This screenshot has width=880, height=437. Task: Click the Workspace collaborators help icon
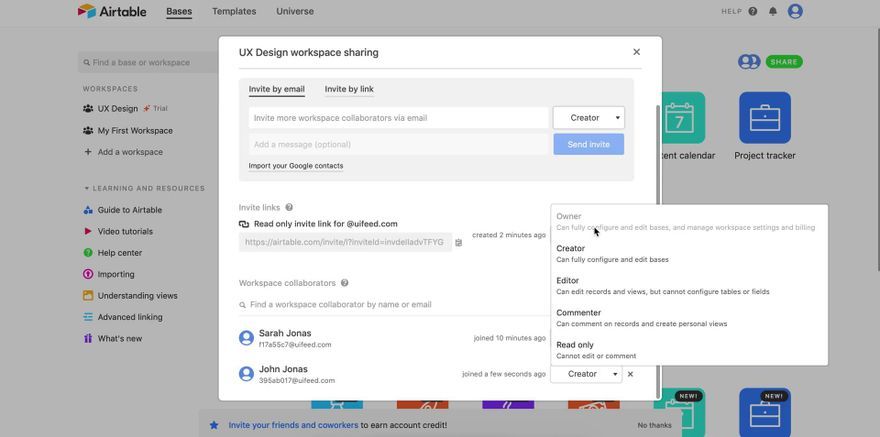point(345,283)
